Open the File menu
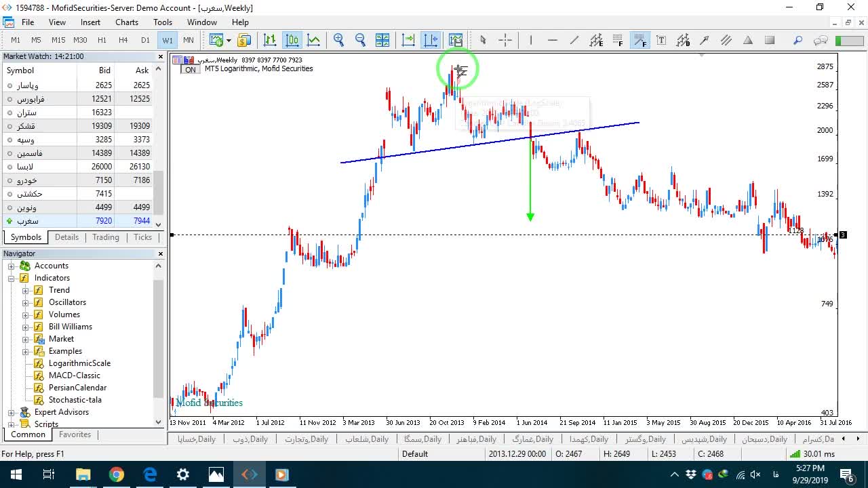Viewport: 868px width, 488px height. point(28,22)
